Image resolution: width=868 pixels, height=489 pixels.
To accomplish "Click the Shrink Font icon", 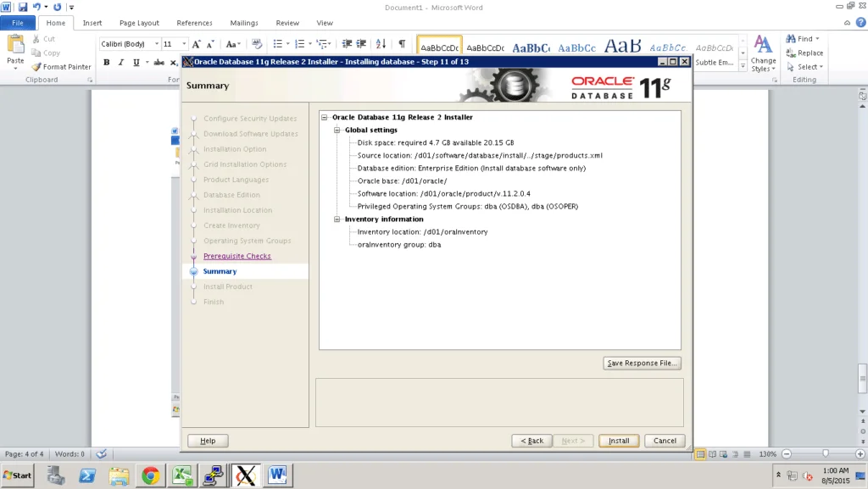I will pos(210,44).
